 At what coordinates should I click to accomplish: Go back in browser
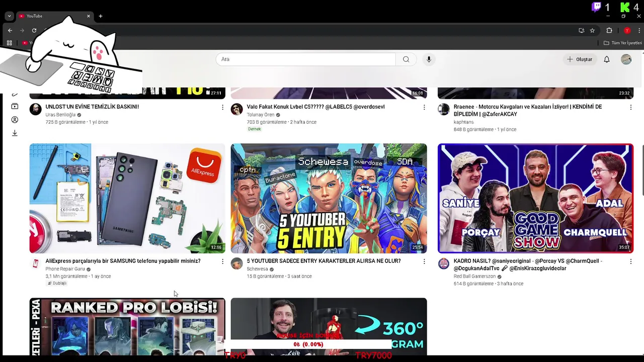pos(10,31)
